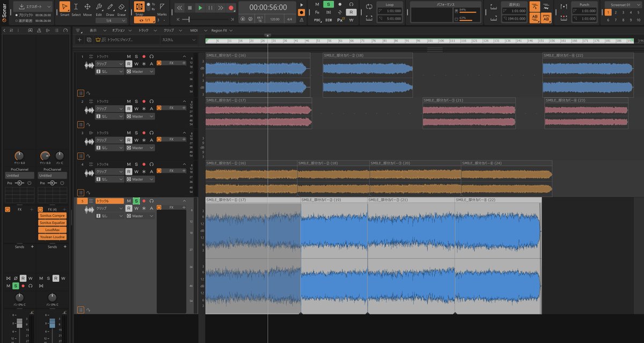Viewport: 644px width, 343px height.
Task: Toggle Write automation W on トラック1
Action: click(136, 63)
